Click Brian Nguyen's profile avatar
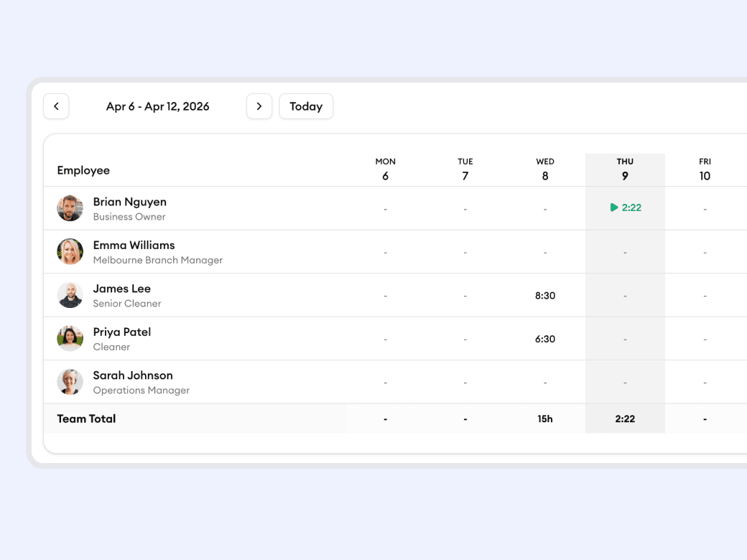 point(70,208)
